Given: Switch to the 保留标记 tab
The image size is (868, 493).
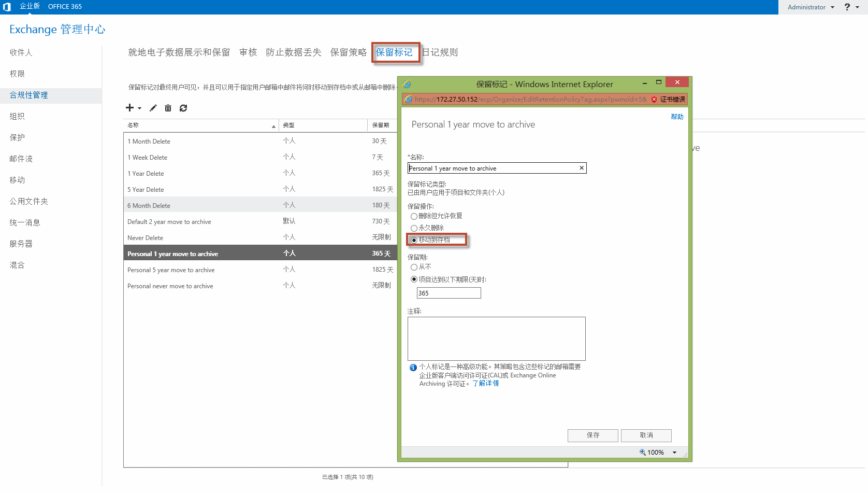Looking at the screenshot, I should [394, 52].
